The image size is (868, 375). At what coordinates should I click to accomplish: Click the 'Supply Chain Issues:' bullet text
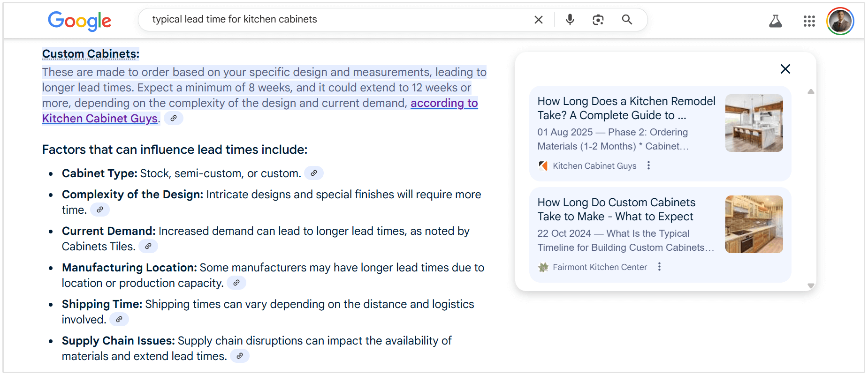pos(118,341)
